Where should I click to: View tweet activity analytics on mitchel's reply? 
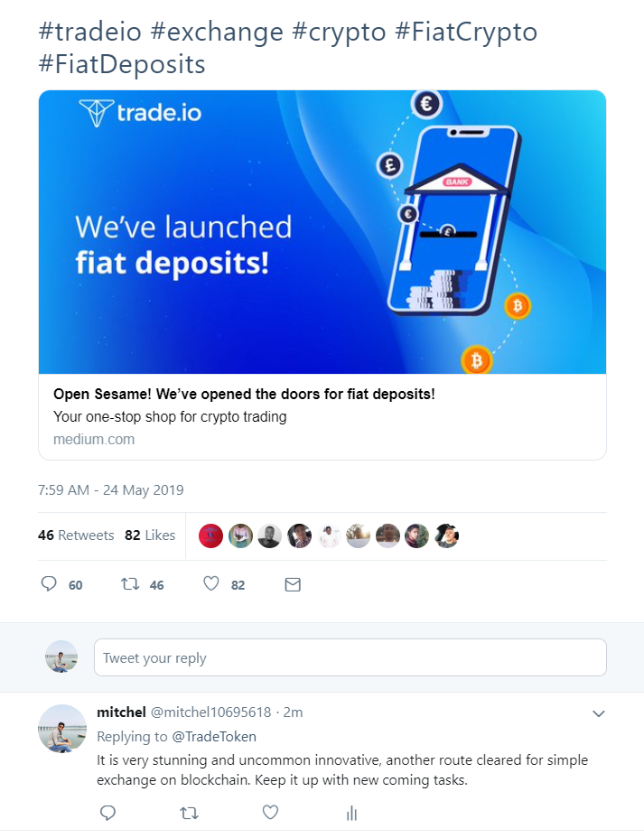click(x=351, y=813)
